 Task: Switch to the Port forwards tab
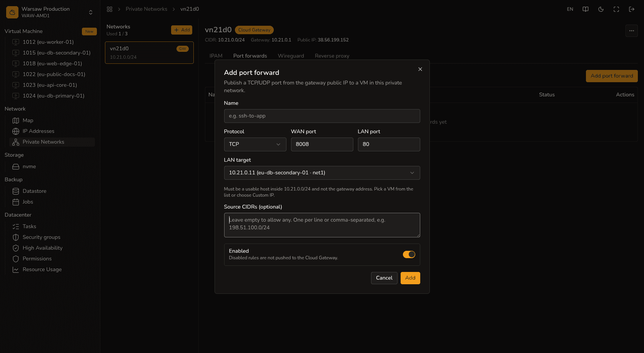(x=250, y=56)
